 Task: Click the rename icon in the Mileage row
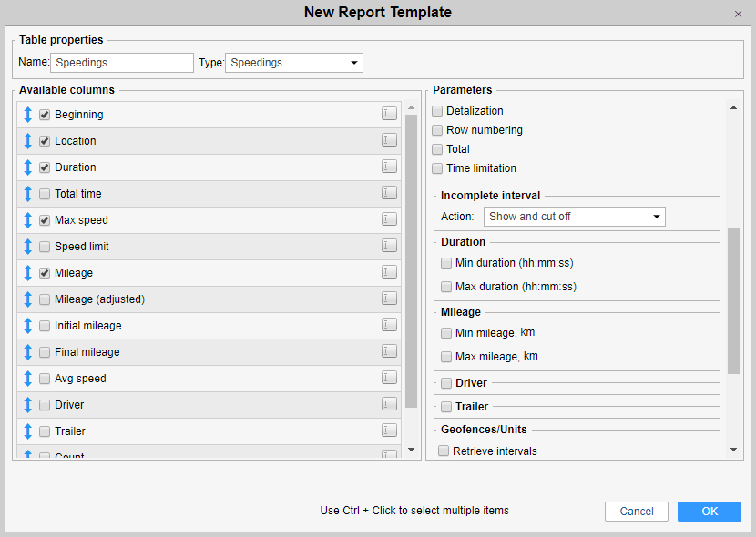pos(389,272)
